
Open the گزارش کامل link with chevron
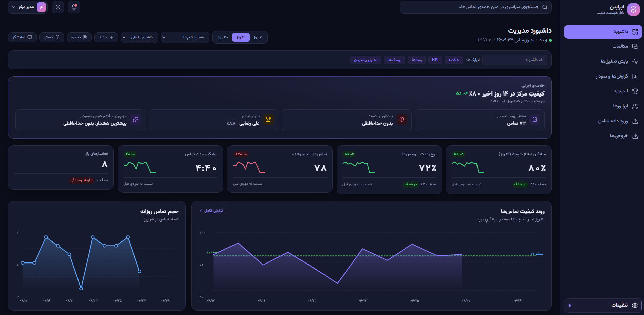tap(211, 211)
